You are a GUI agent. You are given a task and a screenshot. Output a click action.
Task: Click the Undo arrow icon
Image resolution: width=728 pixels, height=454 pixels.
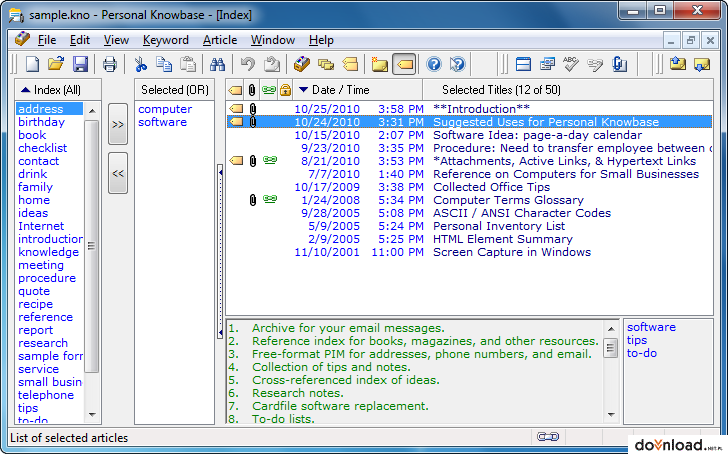[x=248, y=64]
